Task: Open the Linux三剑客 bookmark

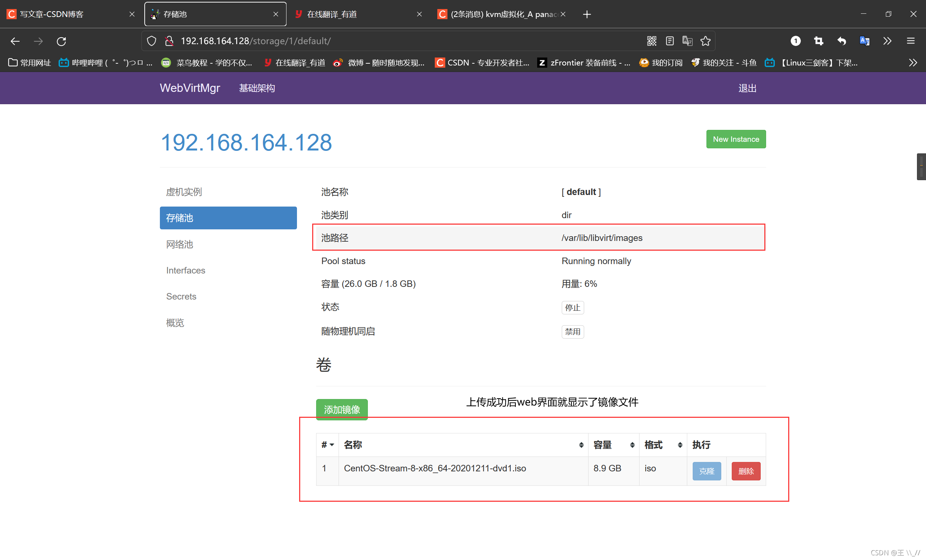Action: click(x=812, y=62)
